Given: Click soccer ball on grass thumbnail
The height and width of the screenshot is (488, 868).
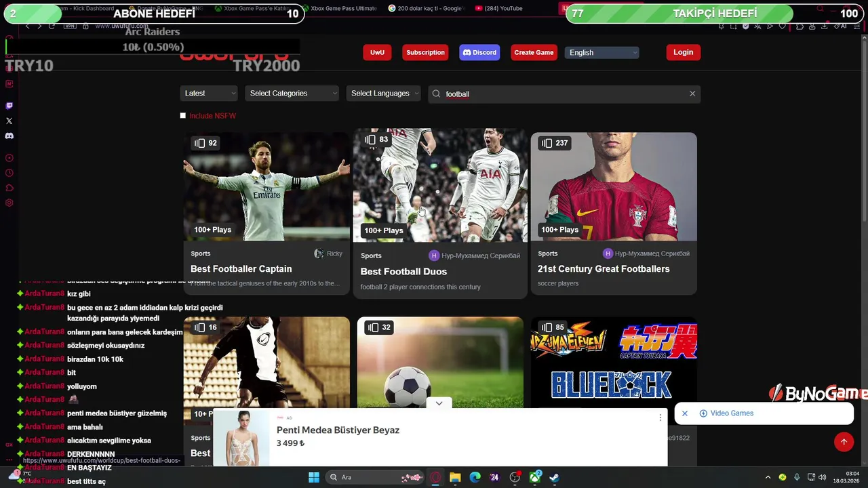Looking at the screenshot, I should point(440,363).
